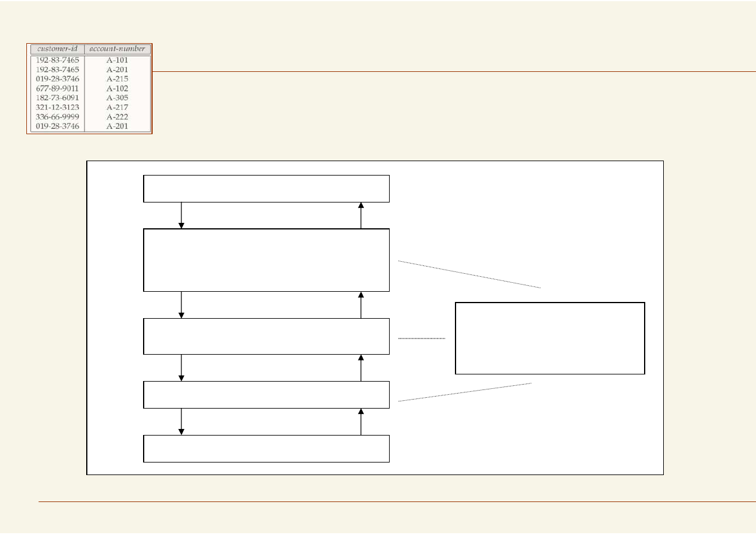Select the A-222 account cell
This screenshot has width=756, height=535.
[x=117, y=117]
